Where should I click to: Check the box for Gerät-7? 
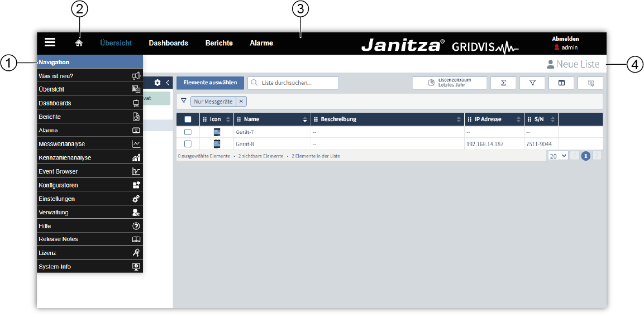[x=188, y=132]
